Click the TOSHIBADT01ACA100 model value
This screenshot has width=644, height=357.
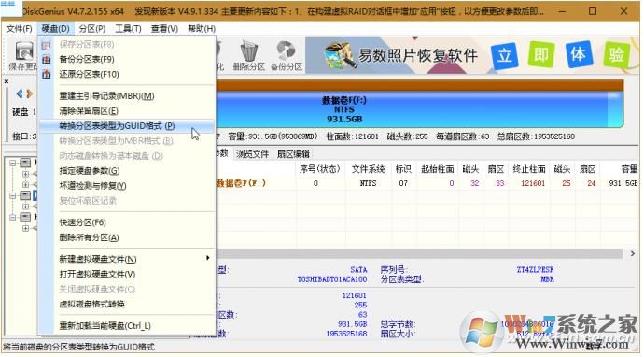click(332, 279)
